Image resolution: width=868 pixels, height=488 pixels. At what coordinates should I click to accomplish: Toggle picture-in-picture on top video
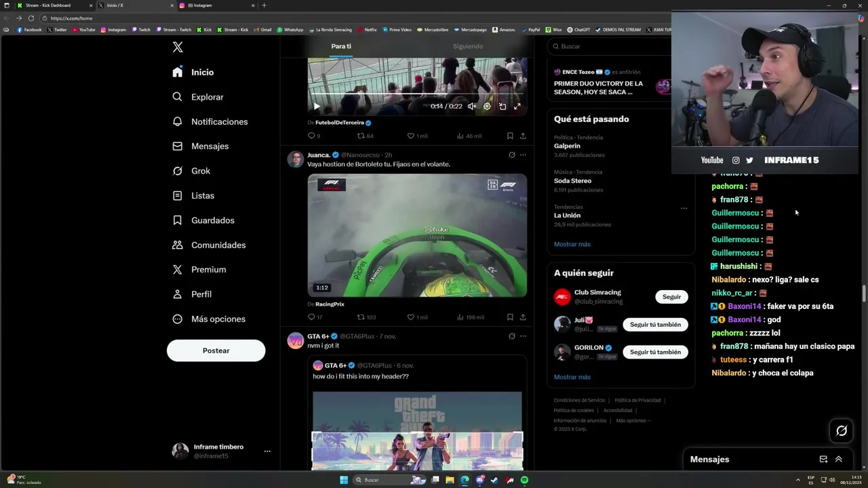tap(502, 106)
